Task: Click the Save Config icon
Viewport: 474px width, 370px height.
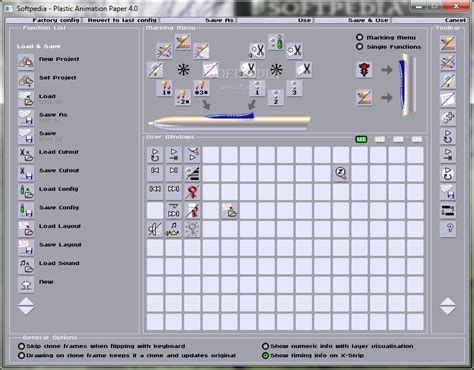Action: pos(26,210)
